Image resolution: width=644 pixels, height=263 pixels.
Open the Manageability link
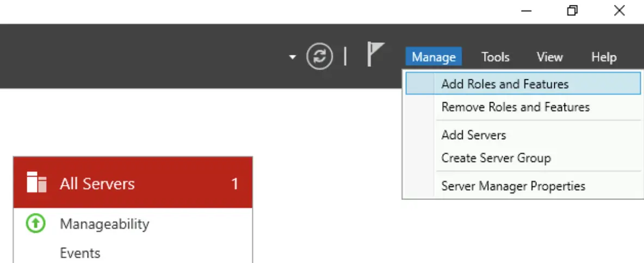(104, 224)
